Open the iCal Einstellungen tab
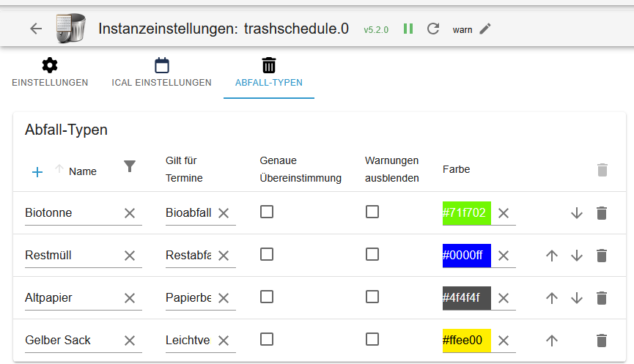Image resolution: width=634 pixels, height=364 pixels. [162, 73]
